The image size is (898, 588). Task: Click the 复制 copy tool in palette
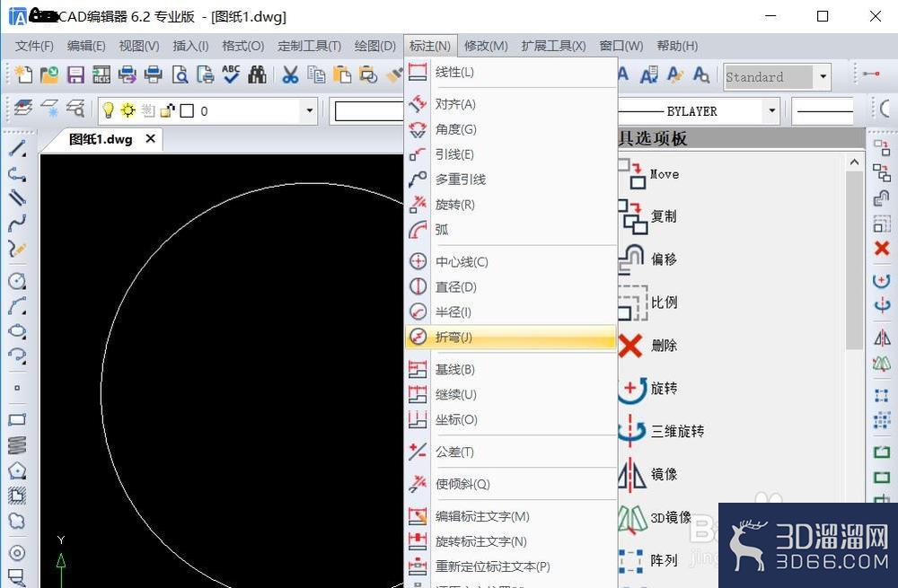pyautogui.click(x=633, y=216)
